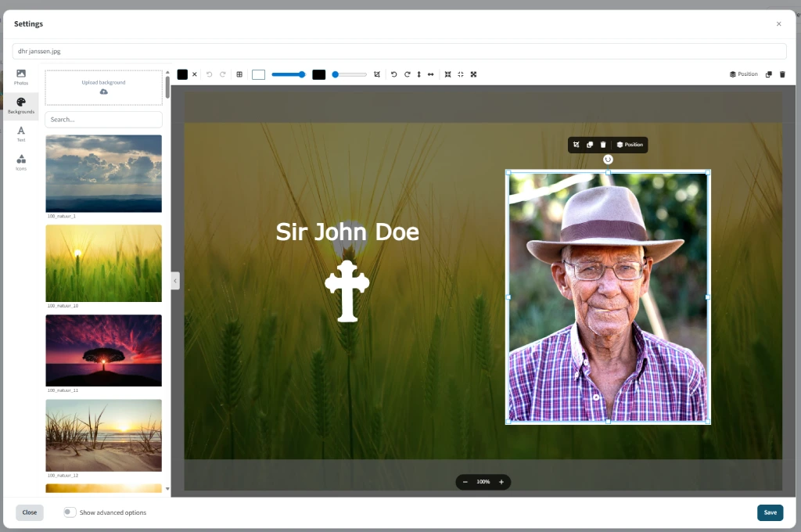Viewport: 801px width, 532px height.
Task: Click the duplicate icon in the floating toolbar
Action: pos(590,145)
